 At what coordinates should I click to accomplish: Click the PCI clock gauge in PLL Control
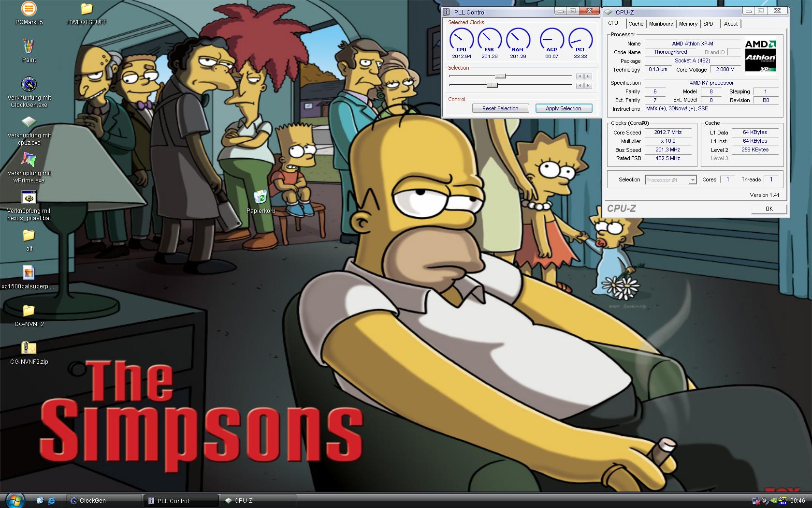(580, 40)
